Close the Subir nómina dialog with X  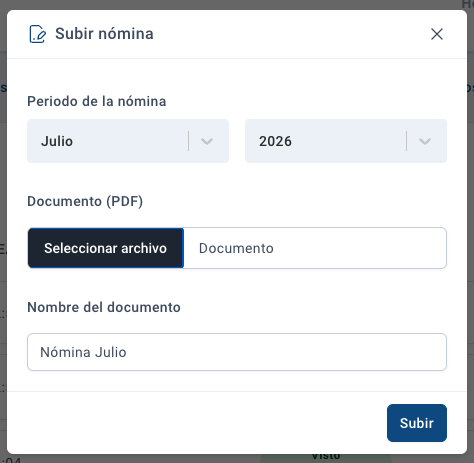point(437,34)
